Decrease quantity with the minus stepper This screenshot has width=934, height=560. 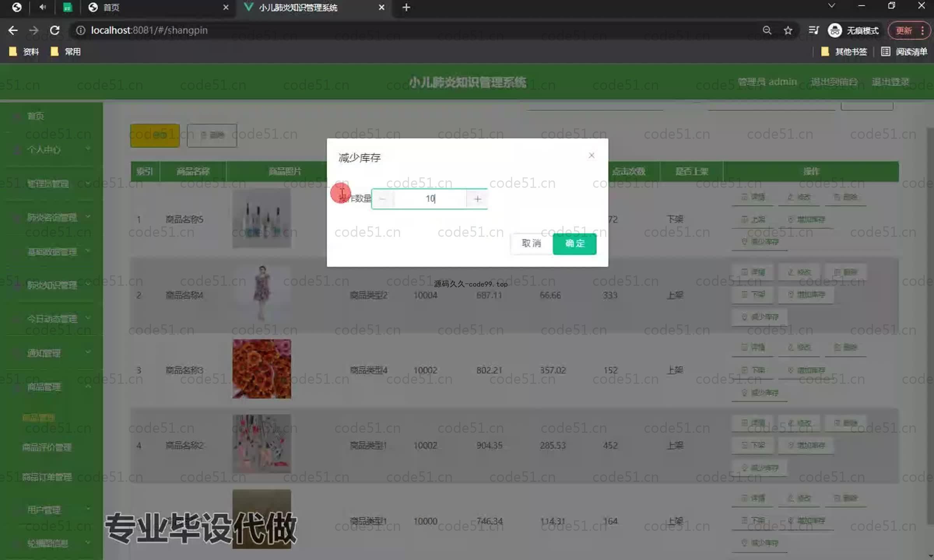pyautogui.click(x=383, y=199)
